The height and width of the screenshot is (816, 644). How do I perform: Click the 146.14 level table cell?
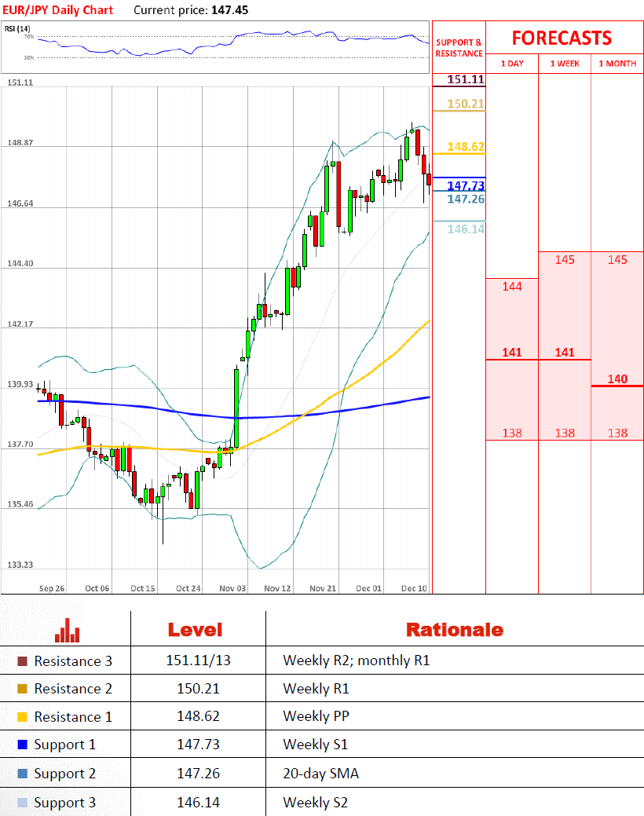pyautogui.click(x=198, y=803)
